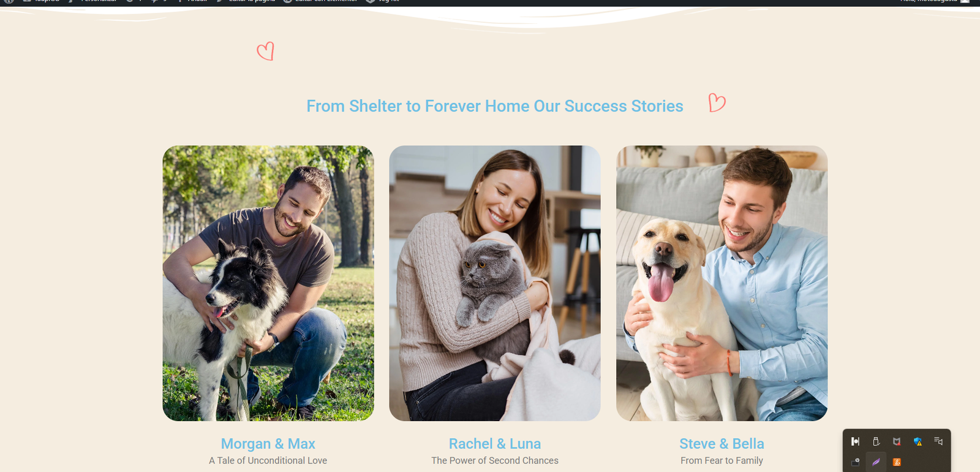Open Morgan & Max story title
This screenshot has width=980, height=472.
[268, 444]
